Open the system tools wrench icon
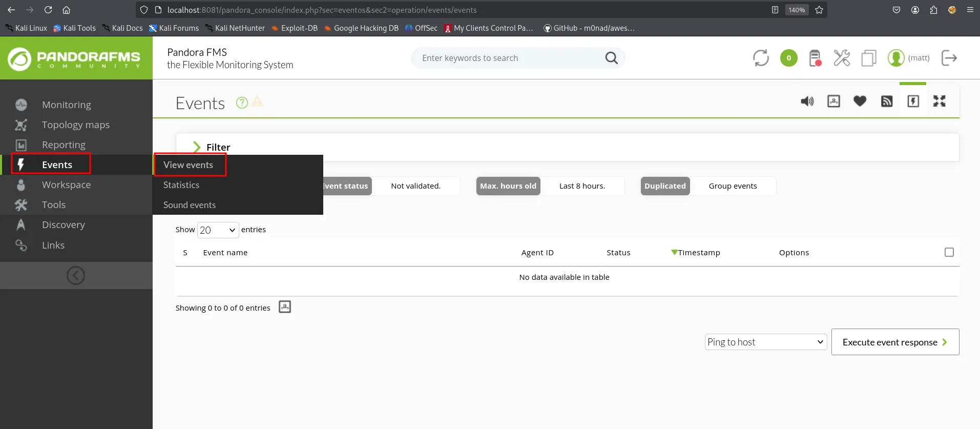 coord(842,58)
